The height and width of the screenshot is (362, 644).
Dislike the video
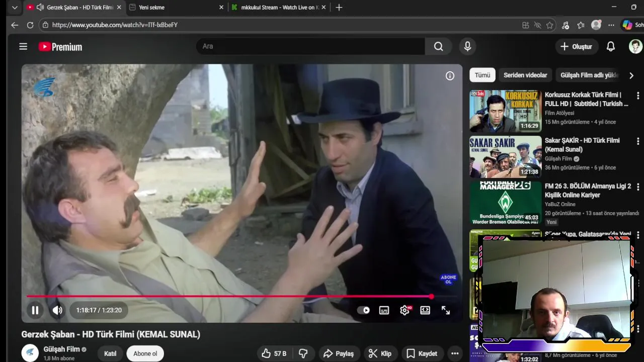[x=303, y=353]
